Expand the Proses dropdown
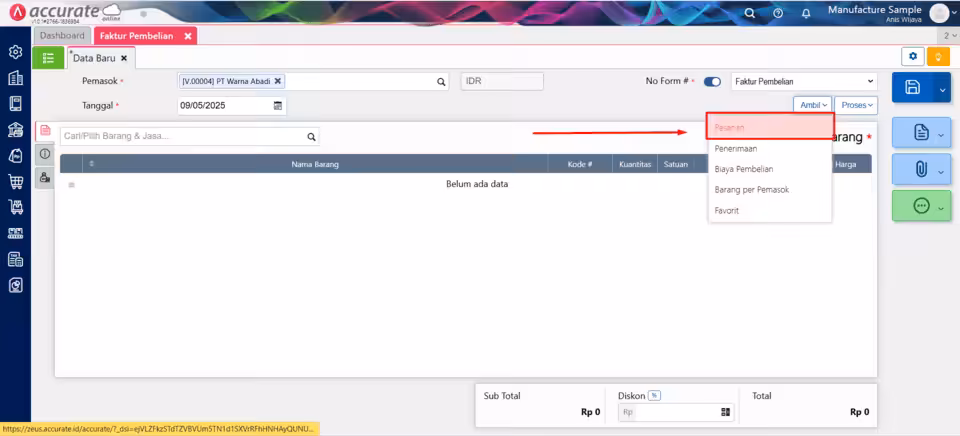This screenshot has width=960, height=436. [x=856, y=105]
